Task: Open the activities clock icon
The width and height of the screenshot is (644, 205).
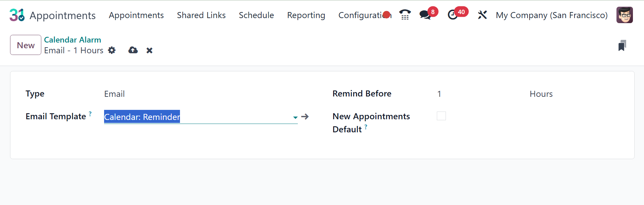Action: [453, 15]
